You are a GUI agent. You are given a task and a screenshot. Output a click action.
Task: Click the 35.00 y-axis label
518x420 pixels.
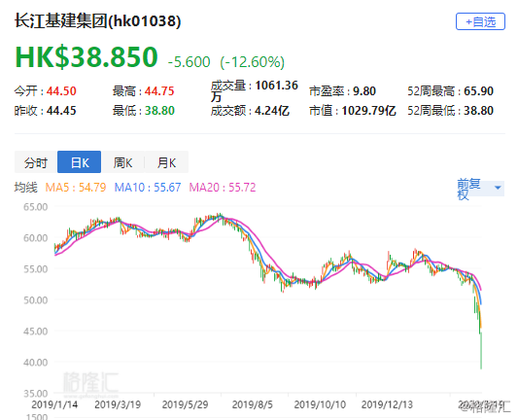(35, 393)
